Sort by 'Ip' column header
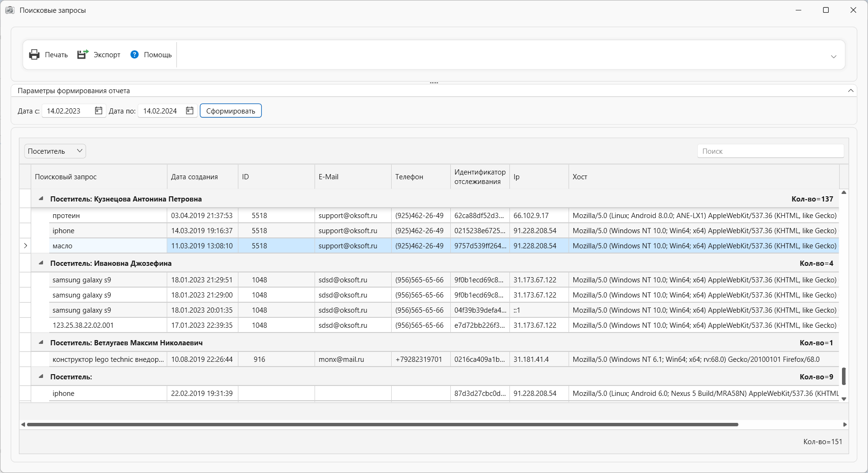Screen dimensions: 868x473 [x=539, y=177]
